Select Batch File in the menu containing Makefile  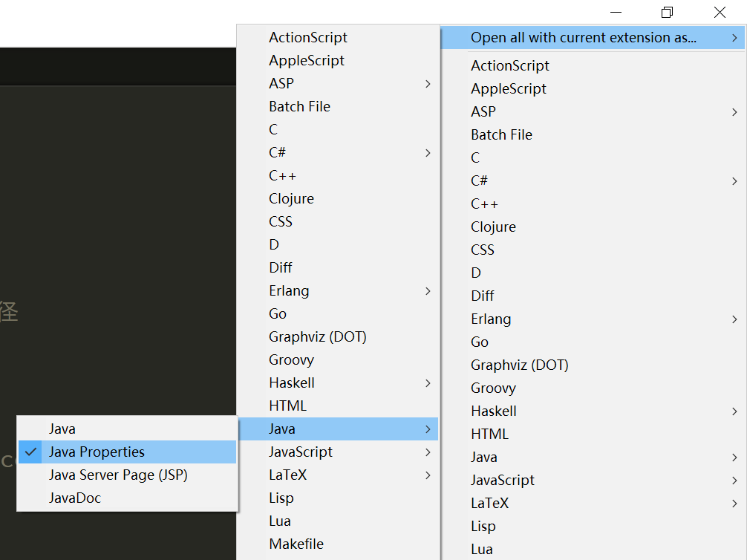tap(338, 107)
